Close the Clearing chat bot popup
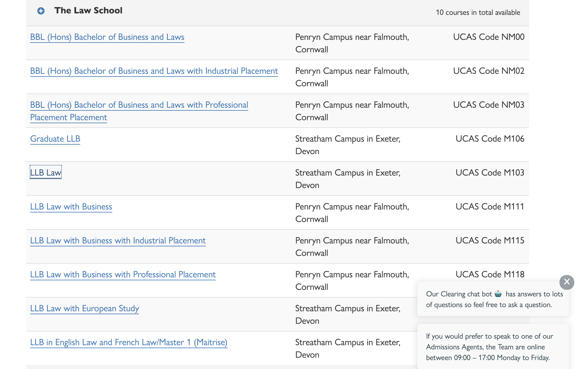Image resolution: width=588 pixels, height=369 pixels. (x=567, y=282)
